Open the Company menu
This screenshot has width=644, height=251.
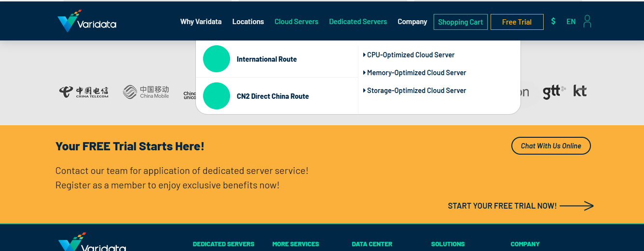pos(412,22)
